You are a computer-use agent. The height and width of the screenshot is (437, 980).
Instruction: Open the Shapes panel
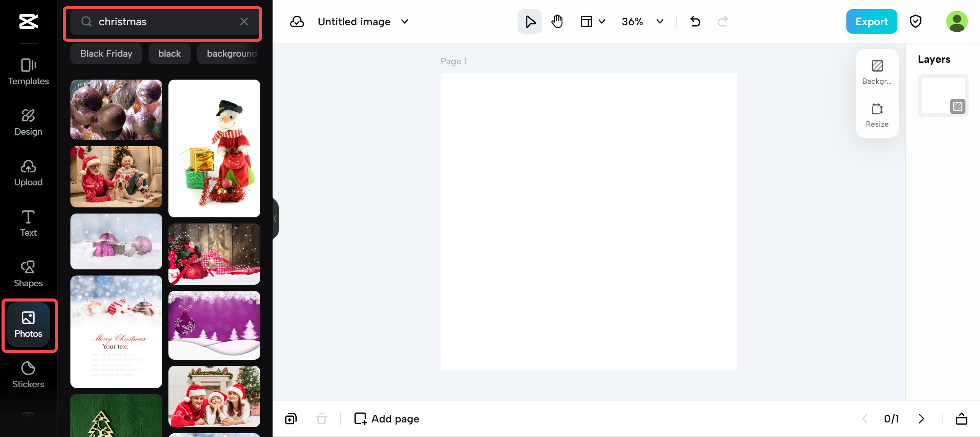click(x=28, y=274)
